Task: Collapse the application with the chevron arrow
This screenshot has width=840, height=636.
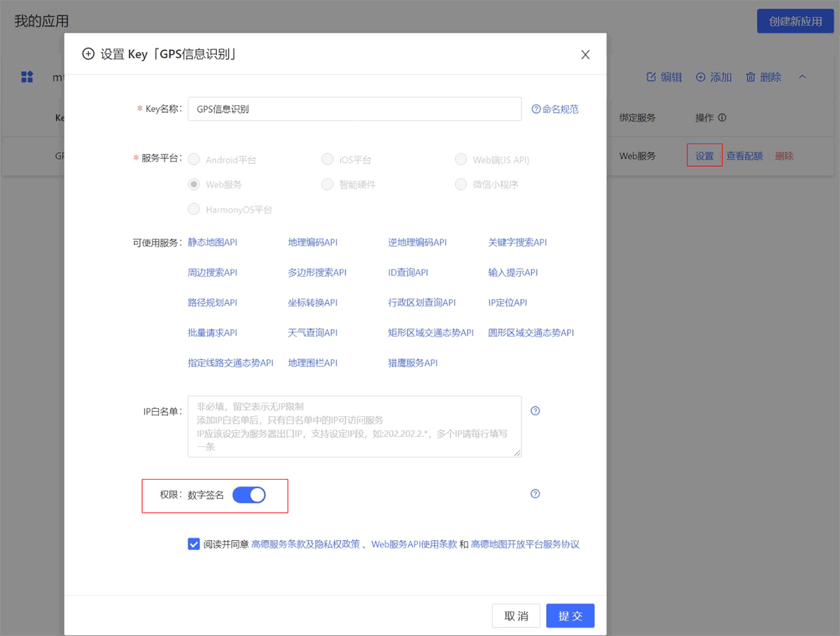Action: click(x=802, y=77)
